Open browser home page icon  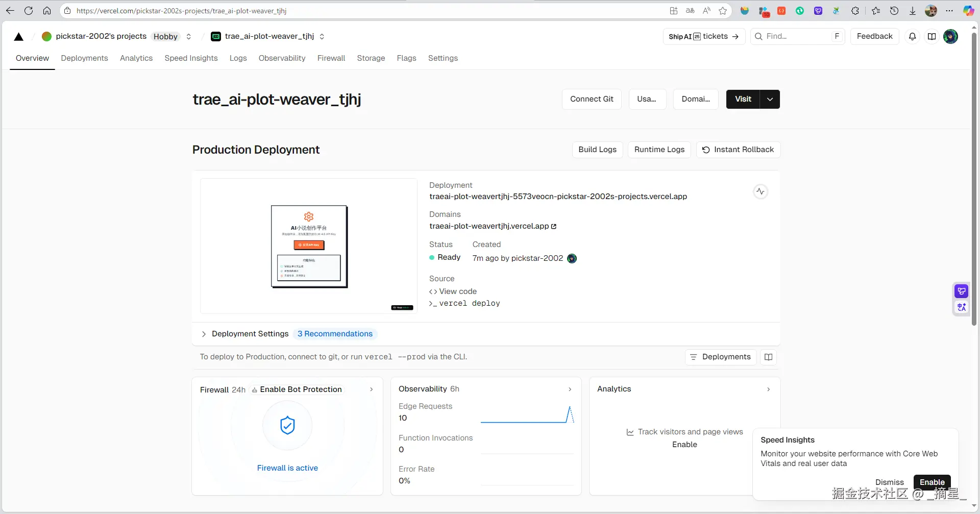tap(47, 11)
